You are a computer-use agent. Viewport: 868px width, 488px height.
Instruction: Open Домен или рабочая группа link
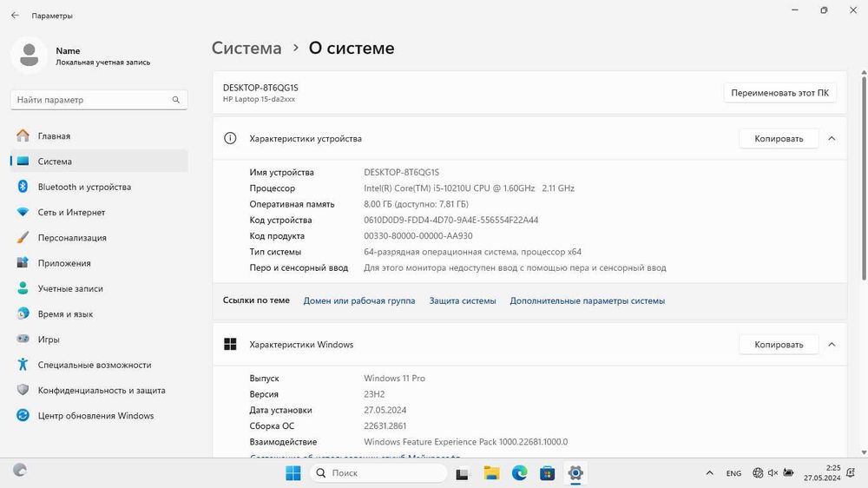coord(359,300)
